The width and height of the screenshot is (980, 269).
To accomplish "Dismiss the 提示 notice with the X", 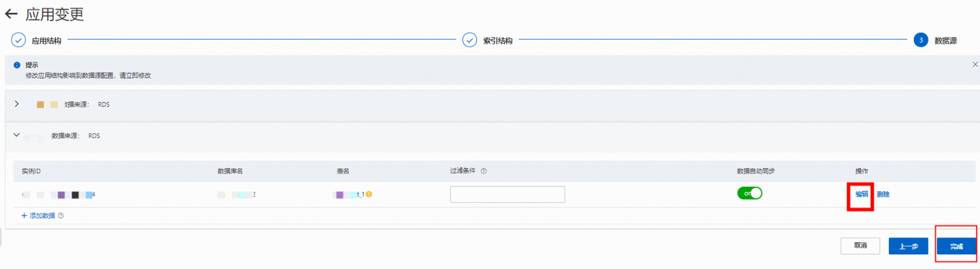I will (x=975, y=64).
